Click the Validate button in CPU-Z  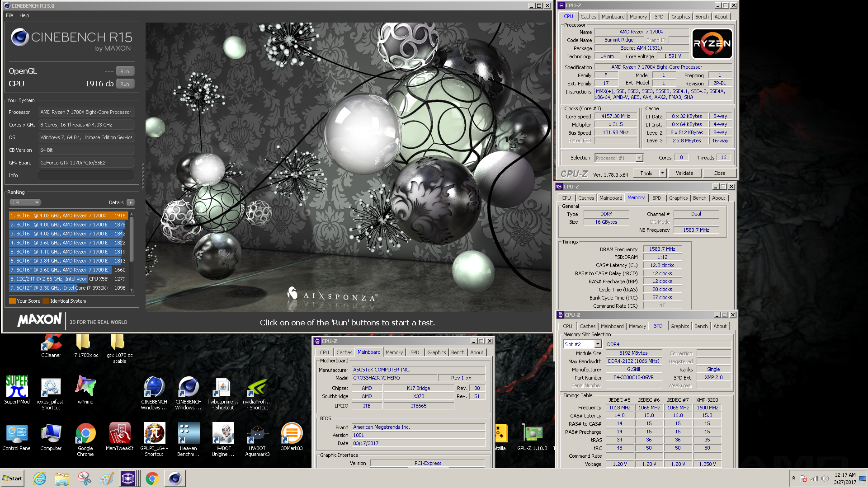pos(684,173)
